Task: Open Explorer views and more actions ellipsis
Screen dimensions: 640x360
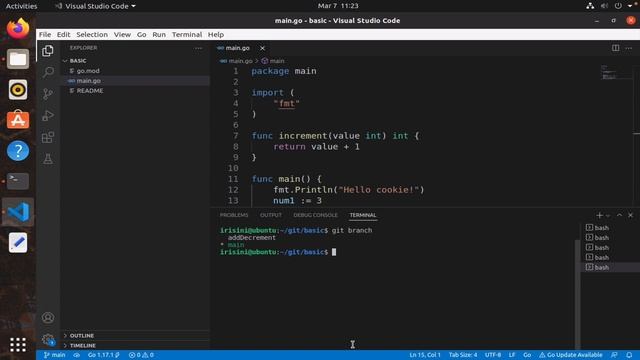Action: click(x=198, y=48)
